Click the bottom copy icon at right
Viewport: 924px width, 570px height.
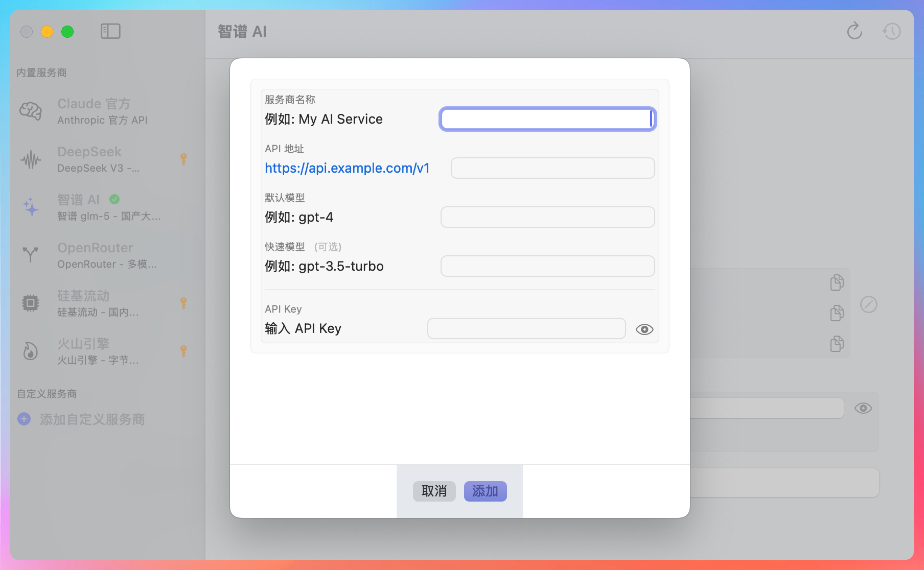click(837, 343)
